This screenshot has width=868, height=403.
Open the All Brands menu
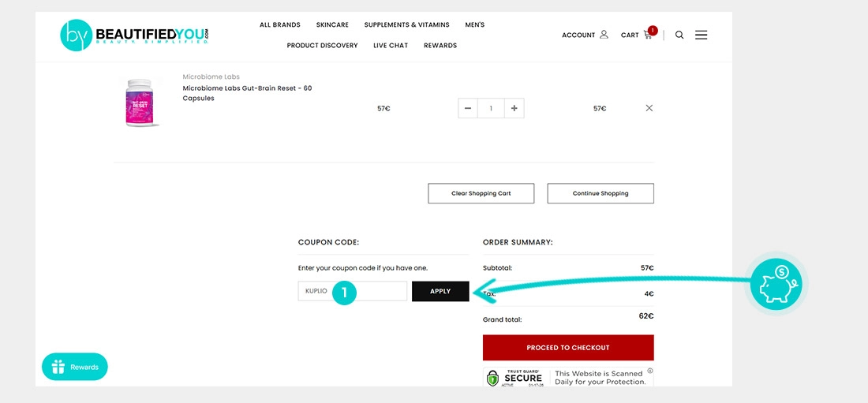pos(280,25)
